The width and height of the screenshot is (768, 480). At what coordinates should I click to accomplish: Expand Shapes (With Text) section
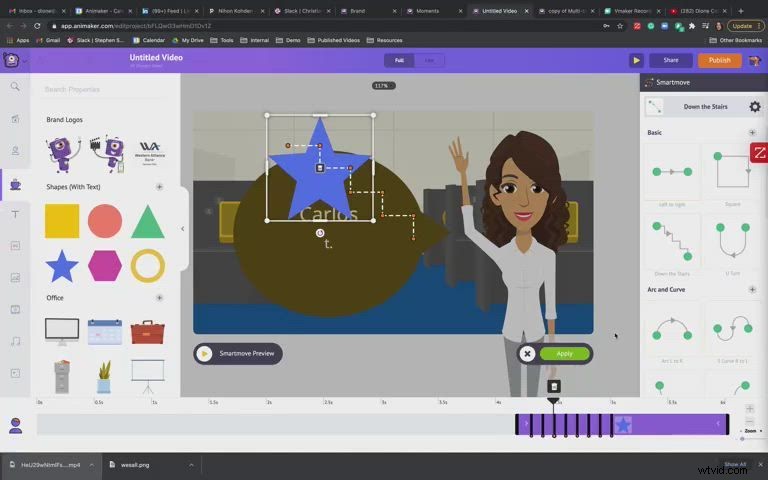[x=159, y=187]
